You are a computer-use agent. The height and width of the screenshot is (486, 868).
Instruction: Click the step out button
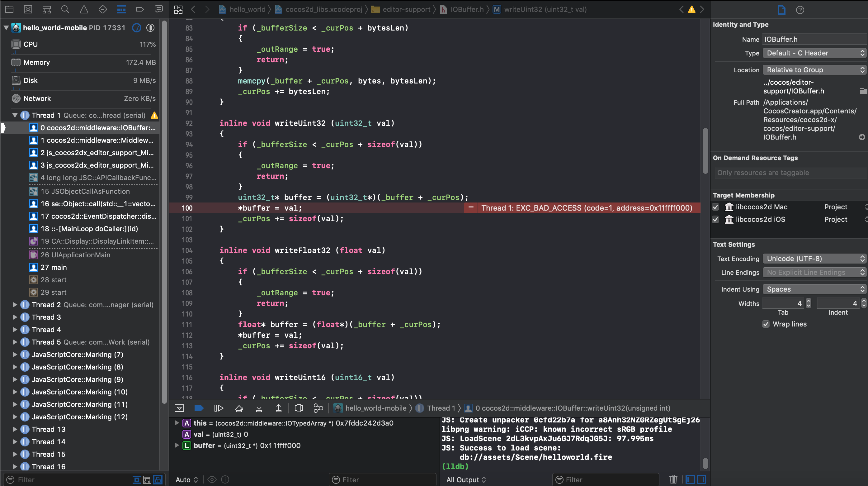278,408
